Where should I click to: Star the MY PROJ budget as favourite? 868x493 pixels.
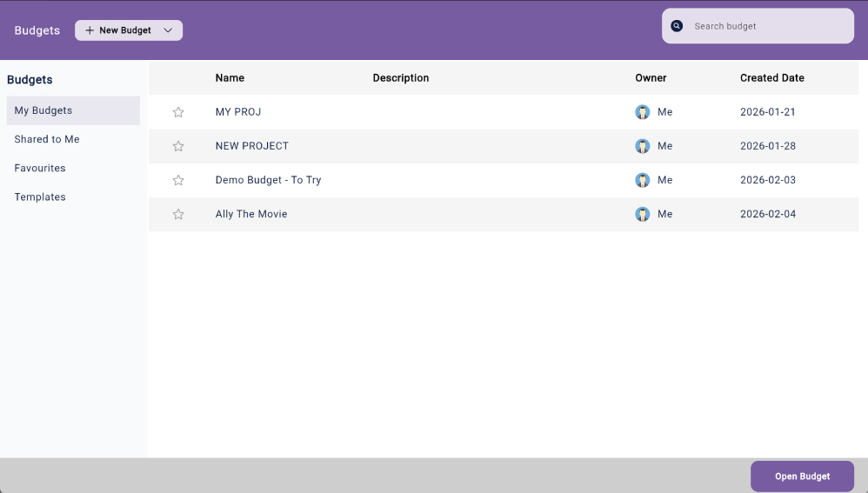(178, 112)
